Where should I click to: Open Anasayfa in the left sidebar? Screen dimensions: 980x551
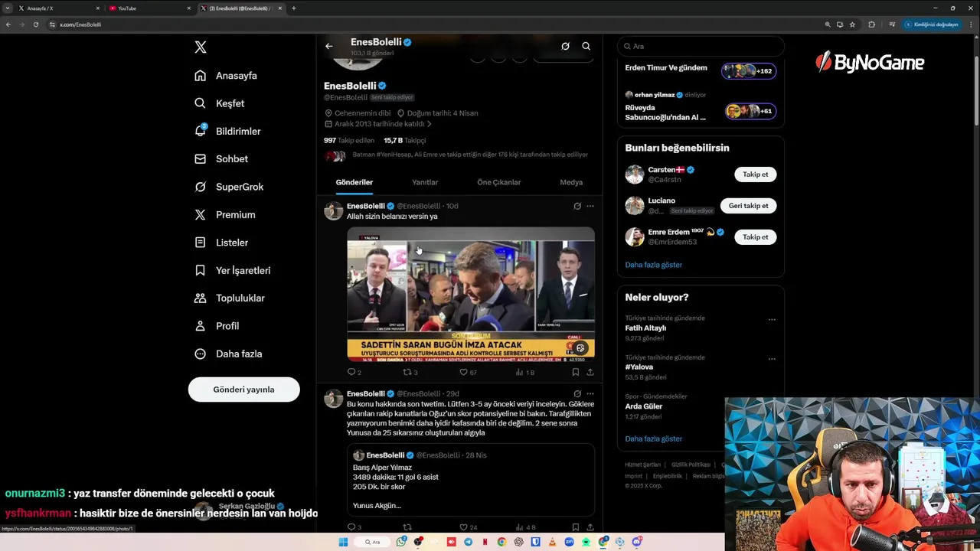[226, 76]
